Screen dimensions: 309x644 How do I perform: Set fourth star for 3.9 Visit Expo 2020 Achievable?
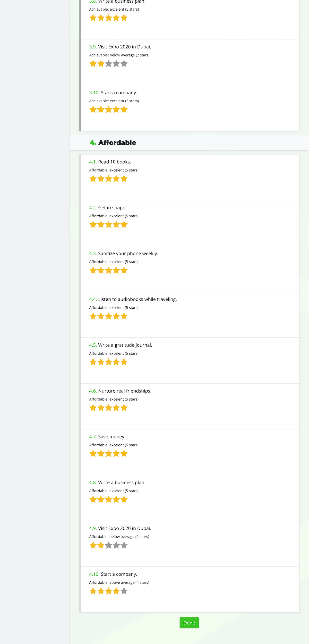click(116, 63)
